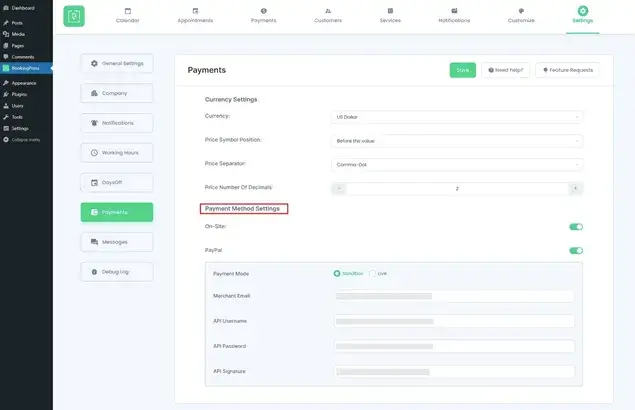Select the Payments settings section tab
This screenshot has width=635, height=410.
pyautogui.click(x=117, y=212)
